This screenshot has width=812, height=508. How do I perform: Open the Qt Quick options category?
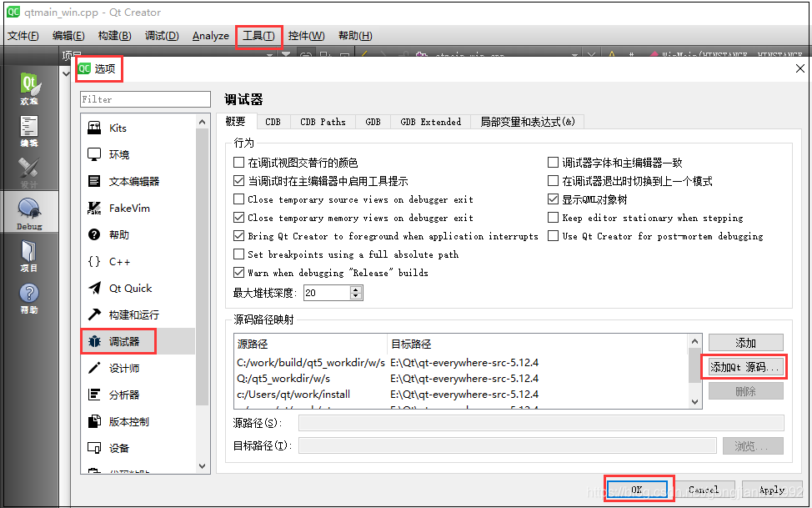tap(138, 289)
